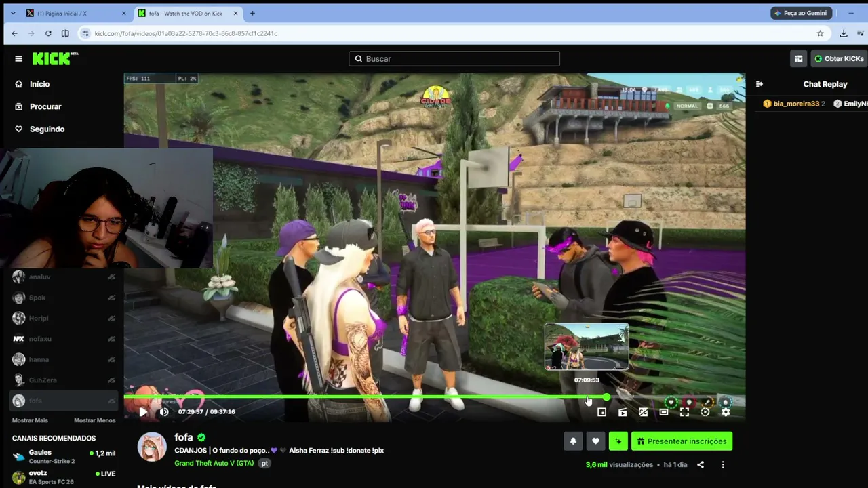The height and width of the screenshot is (488, 868).
Task: Open the Kick hamburger sidebar menu
Action: (18, 59)
